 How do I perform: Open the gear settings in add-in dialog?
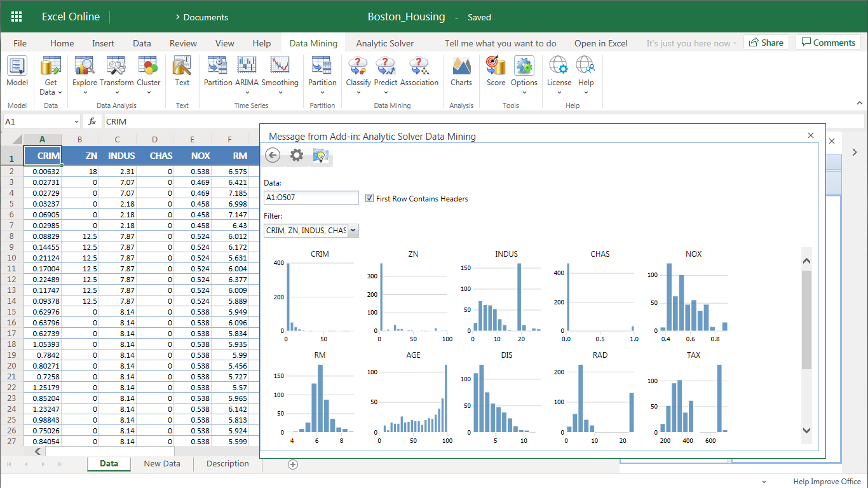pos(297,156)
